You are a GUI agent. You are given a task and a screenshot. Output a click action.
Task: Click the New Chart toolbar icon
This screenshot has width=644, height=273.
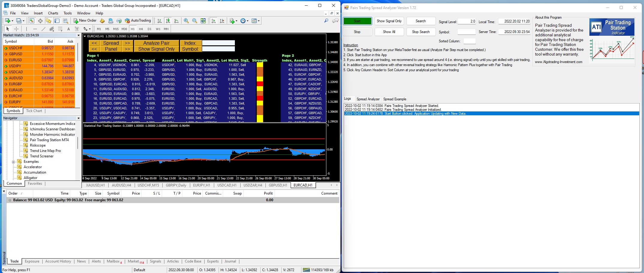pos(7,21)
